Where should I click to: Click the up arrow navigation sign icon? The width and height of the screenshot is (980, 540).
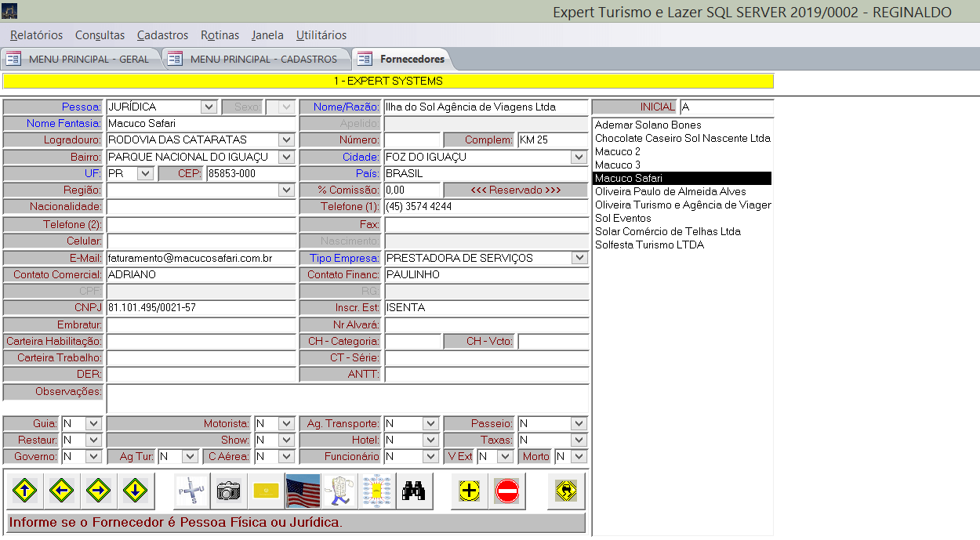[x=24, y=491]
